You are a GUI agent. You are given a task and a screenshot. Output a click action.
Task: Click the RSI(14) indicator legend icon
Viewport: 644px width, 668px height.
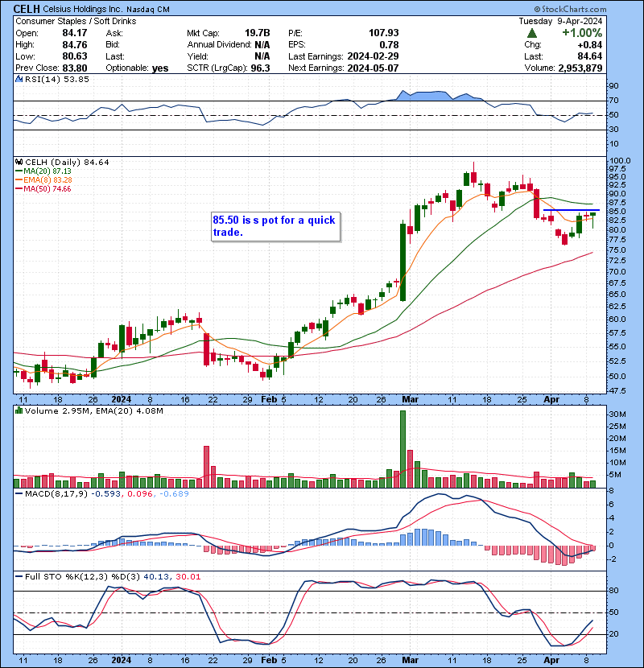[19, 79]
